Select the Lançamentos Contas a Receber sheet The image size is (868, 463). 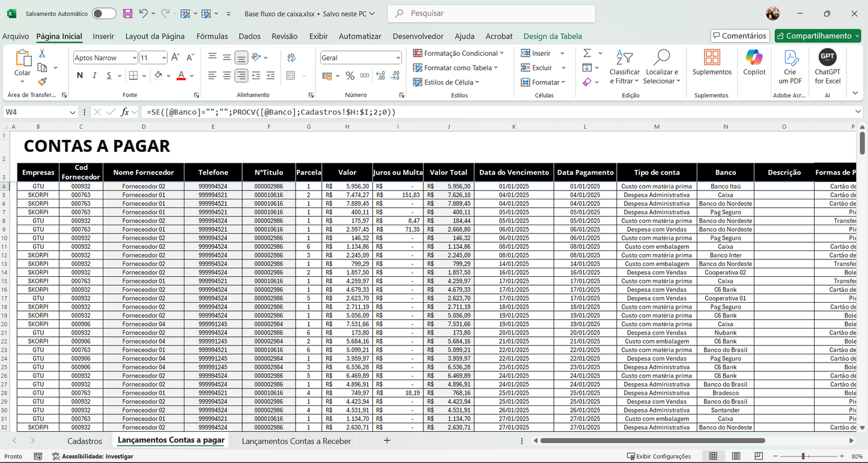click(x=296, y=440)
